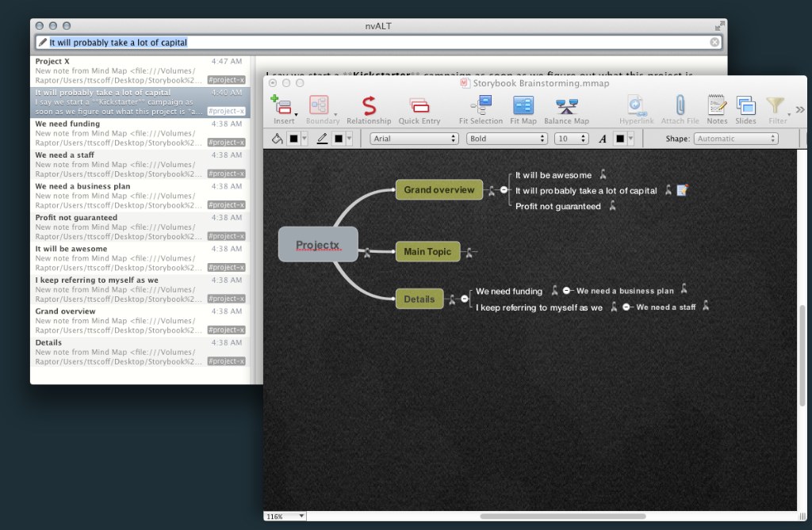812x530 pixels.
Task: Open the Slides toolbar icon
Action: (x=745, y=105)
